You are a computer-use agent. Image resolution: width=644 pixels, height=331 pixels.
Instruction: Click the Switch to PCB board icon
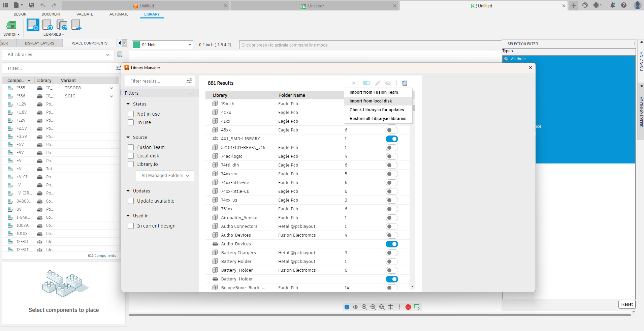pos(11,25)
